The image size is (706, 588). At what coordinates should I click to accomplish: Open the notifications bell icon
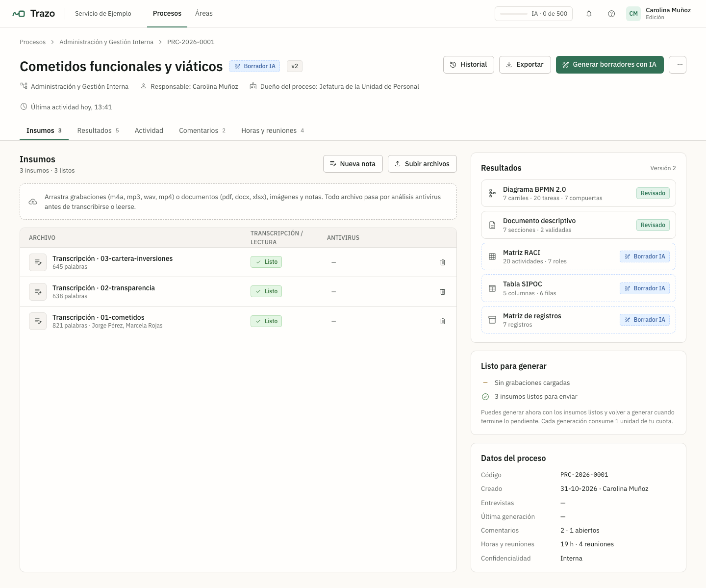click(589, 14)
